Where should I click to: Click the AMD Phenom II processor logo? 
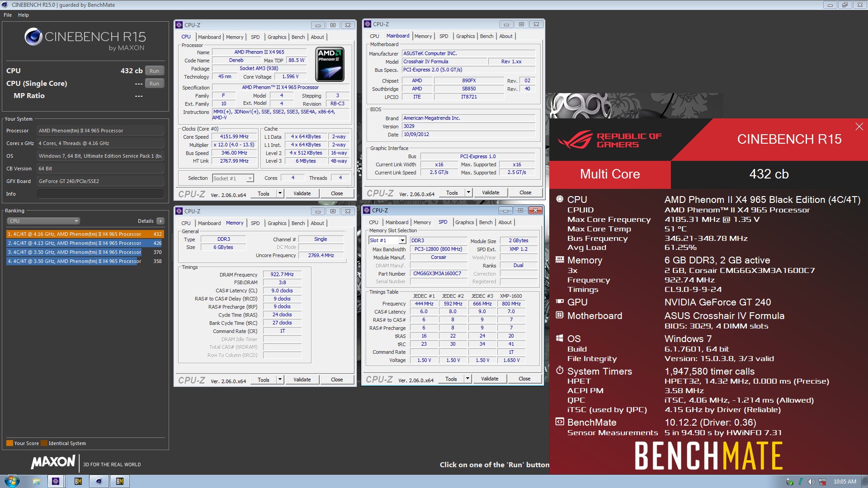pos(330,64)
